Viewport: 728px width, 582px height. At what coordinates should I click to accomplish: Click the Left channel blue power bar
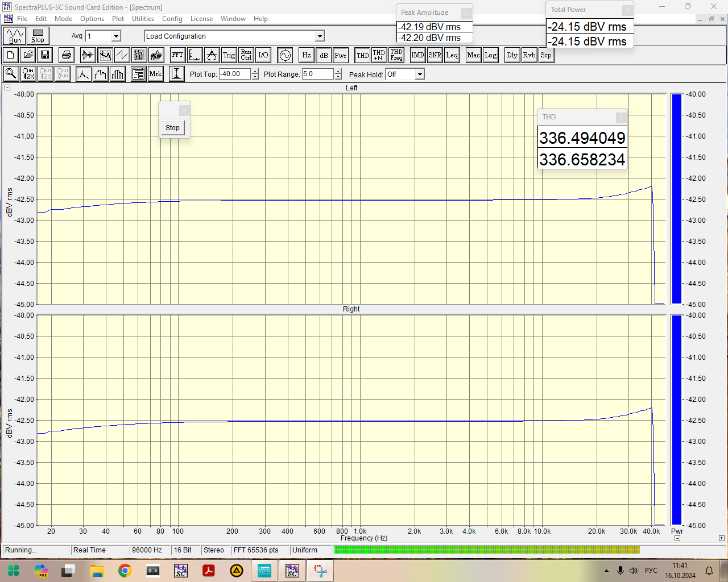point(676,199)
